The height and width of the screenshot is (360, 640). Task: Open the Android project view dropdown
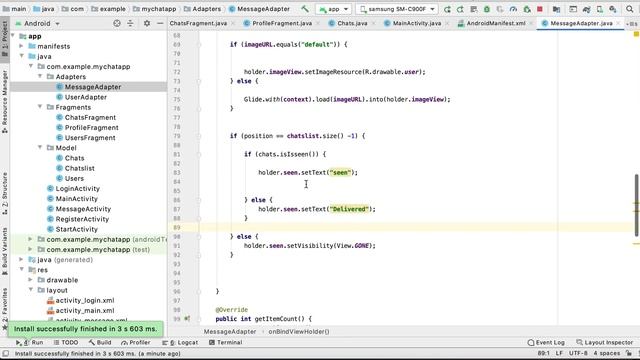tap(38, 24)
